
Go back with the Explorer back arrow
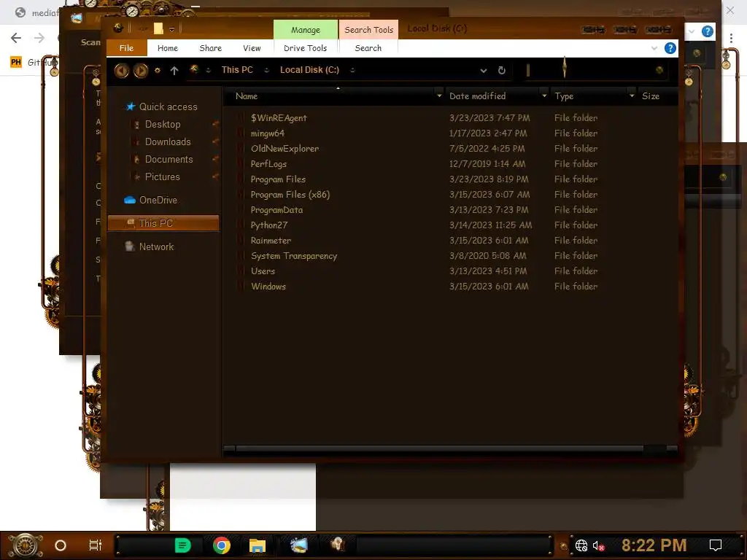tap(122, 71)
